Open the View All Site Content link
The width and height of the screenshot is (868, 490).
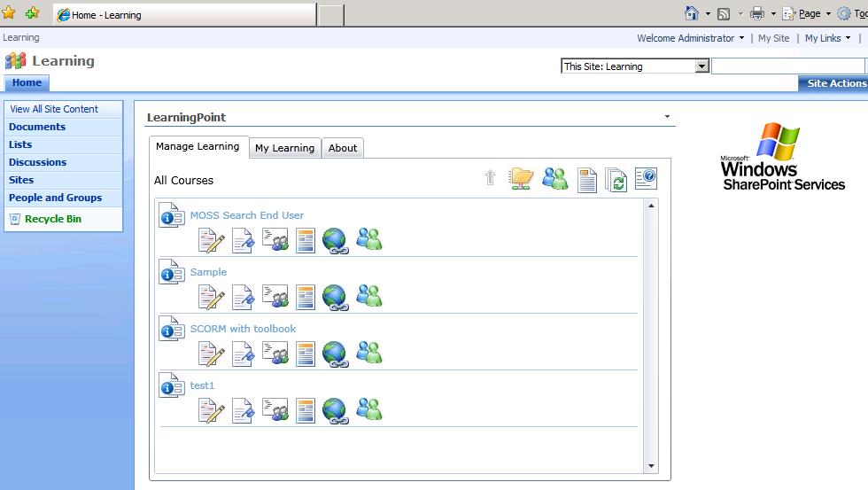click(54, 109)
